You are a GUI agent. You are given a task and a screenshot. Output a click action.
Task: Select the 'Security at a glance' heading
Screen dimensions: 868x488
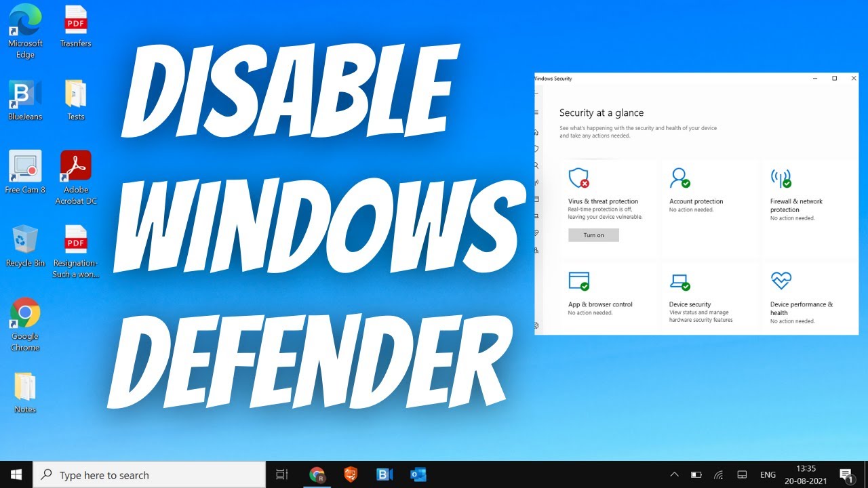pos(601,113)
